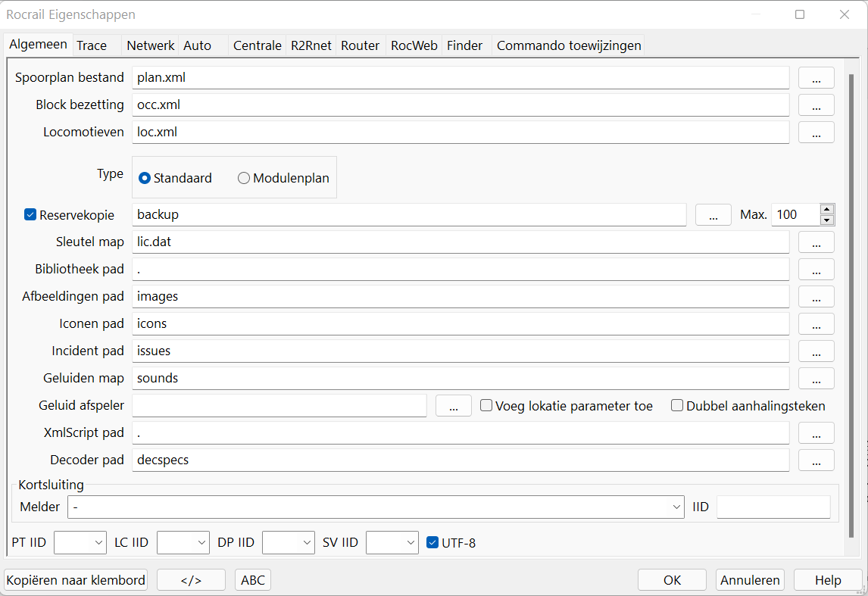This screenshot has height=596, width=868.
Task: Open browse dialog for Block bezetting
Action: click(x=816, y=105)
